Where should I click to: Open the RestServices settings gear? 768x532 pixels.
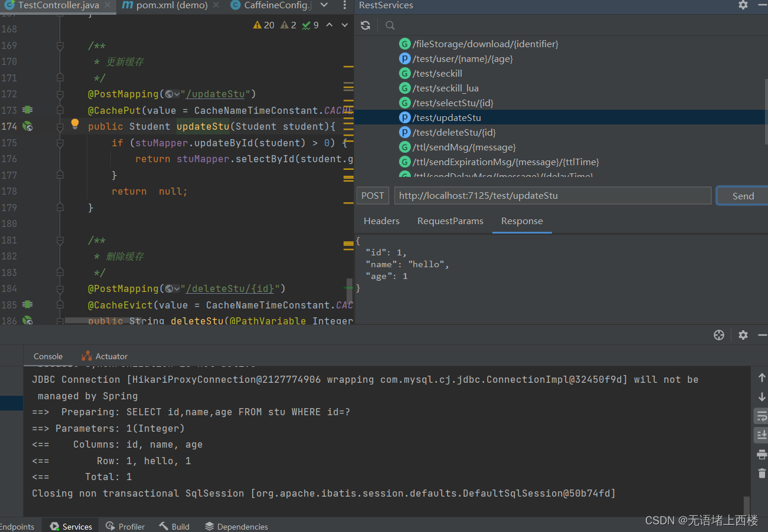pos(742,6)
